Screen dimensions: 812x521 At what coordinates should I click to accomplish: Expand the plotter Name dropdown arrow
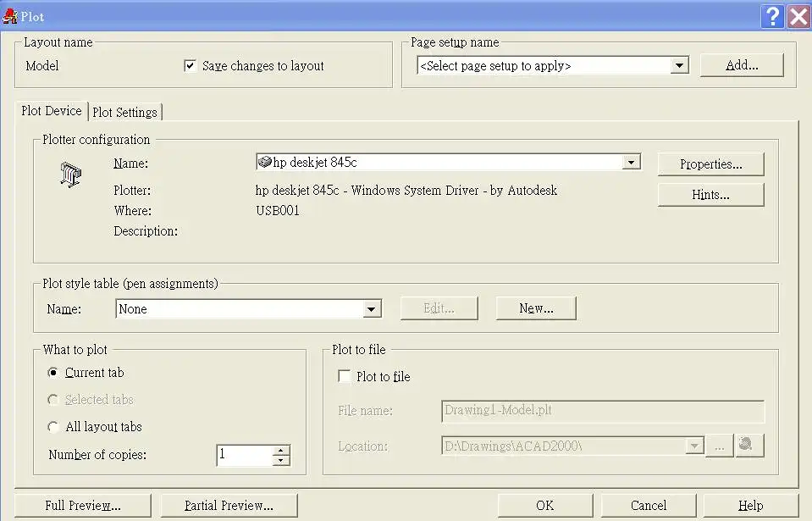[631, 162]
